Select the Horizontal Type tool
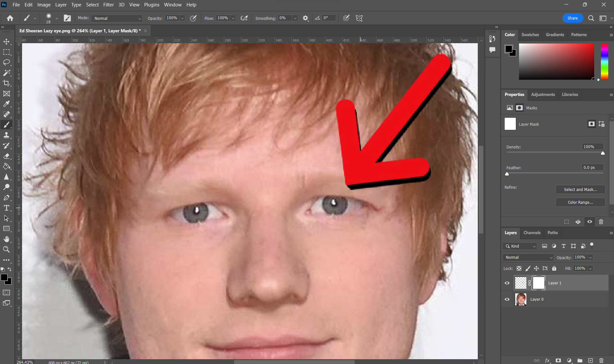614x364 pixels. tap(6, 208)
